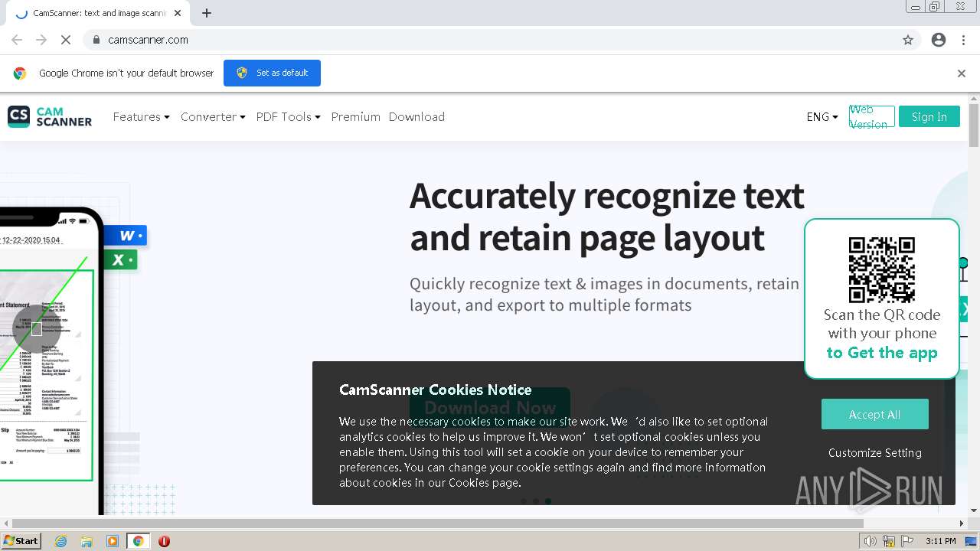Image resolution: width=980 pixels, height=551 pixels.
Task: Open the Chrome three-dot menu
Action: pos(963,40)
